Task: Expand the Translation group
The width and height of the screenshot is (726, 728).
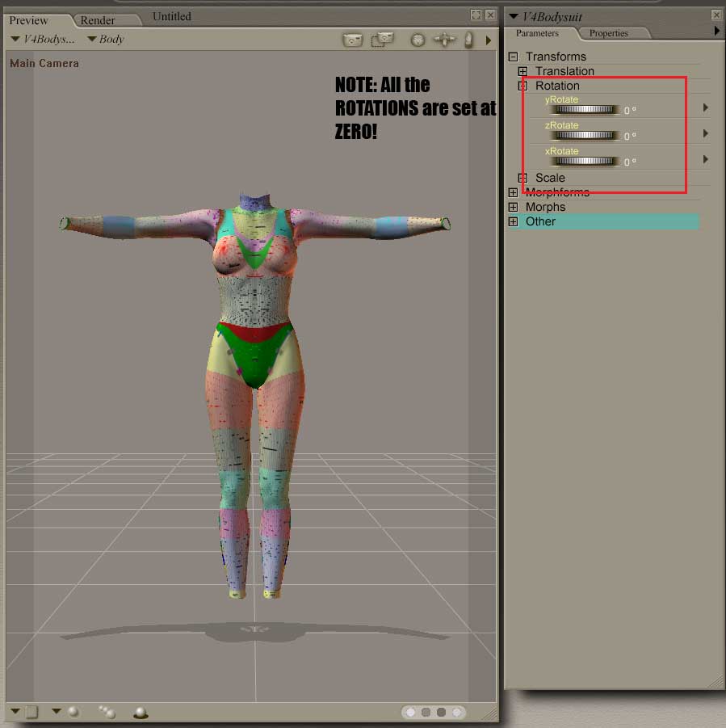Action: [522, 71]
